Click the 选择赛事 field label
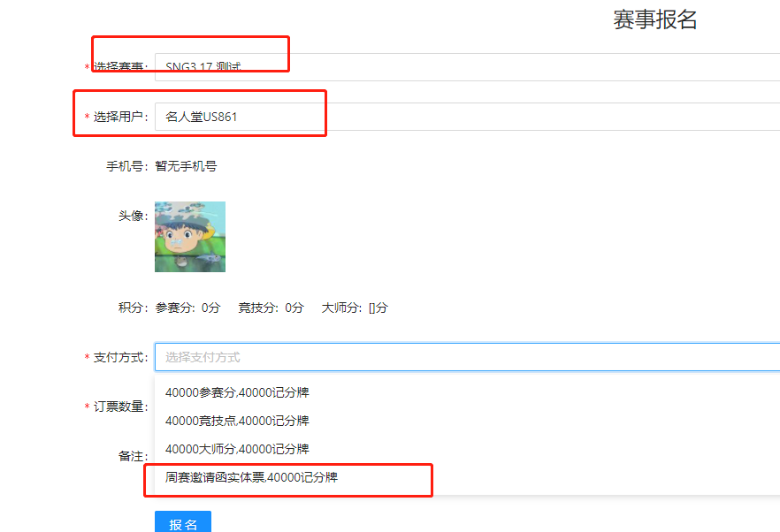This screenshot has height=532, width=780. point(119,68)
